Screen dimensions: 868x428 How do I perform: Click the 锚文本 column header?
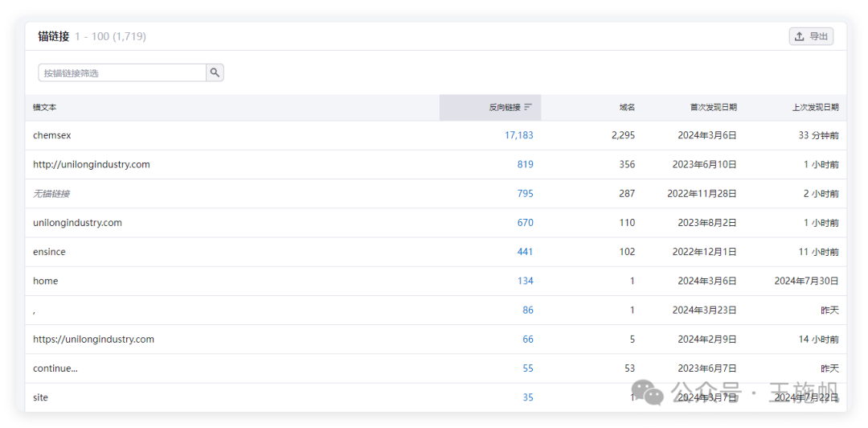(x=45, y=108)
